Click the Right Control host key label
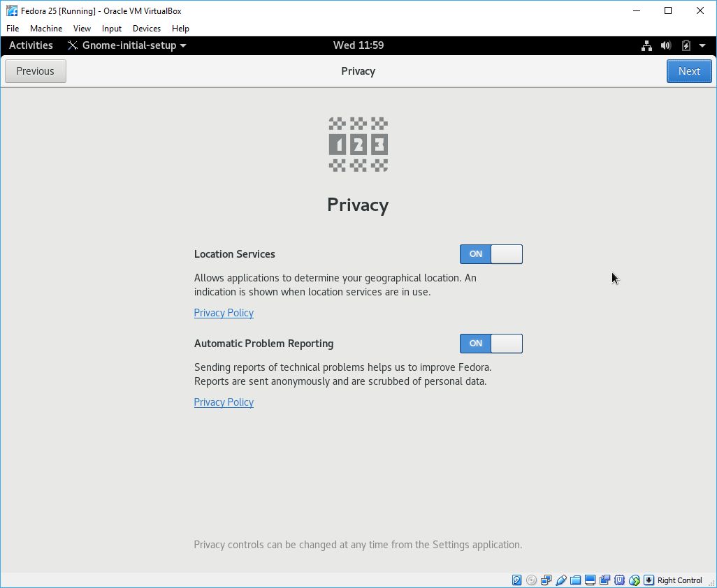717x588 pixels. pyautogui.click(x=679, y=580)
